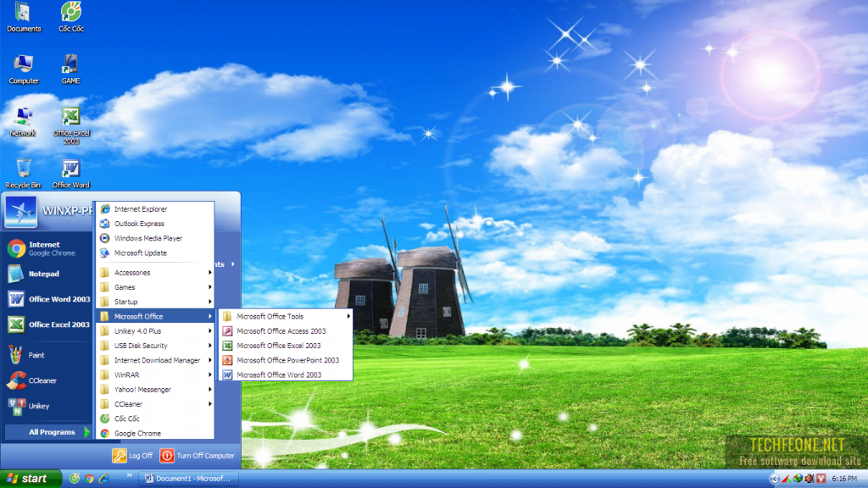The height and width of the screenshot is (488, 868).
Task: Click the start button on the taskbar
Action: pyautogui.click(x=31, y=479)
